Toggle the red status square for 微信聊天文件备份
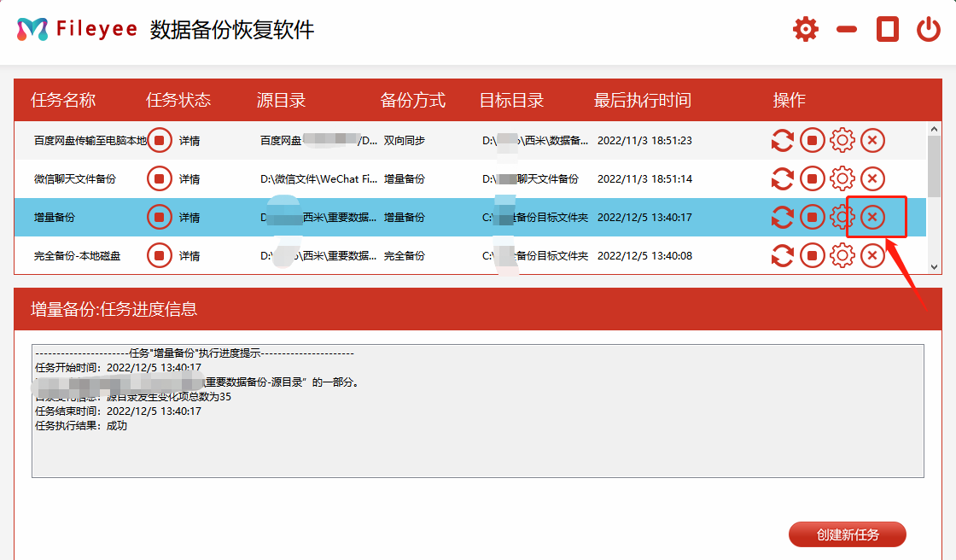This screenshot has width=956, height=560. [159, 178]
